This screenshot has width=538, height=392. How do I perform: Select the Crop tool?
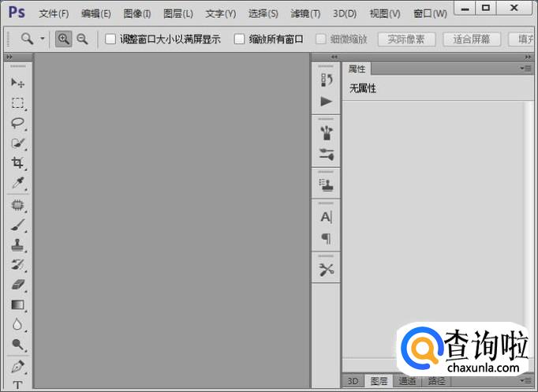17,163
